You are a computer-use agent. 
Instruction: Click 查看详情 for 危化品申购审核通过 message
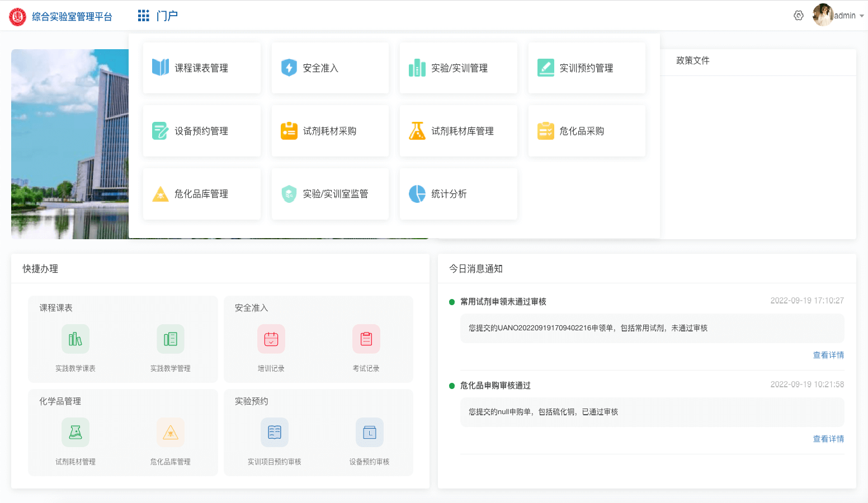click(x=828, y=439)
